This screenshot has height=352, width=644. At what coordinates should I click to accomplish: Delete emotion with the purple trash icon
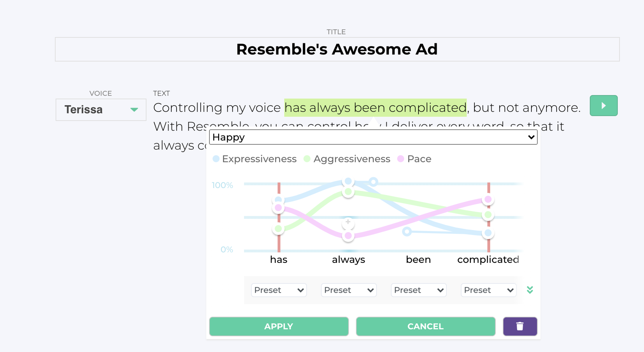[x=520, y=326]
